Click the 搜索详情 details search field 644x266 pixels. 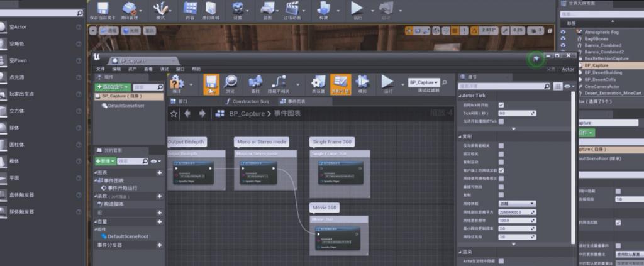click(x=504, y=86)
